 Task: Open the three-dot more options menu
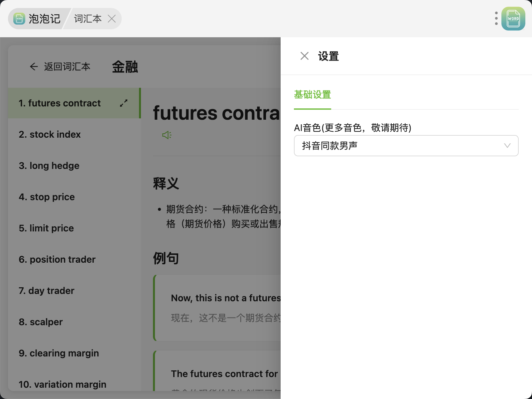[x=496, y=19]
